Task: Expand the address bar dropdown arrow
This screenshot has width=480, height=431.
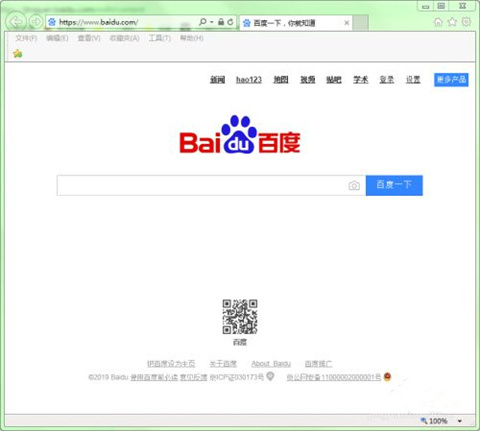Action: [x=211, y=22]
